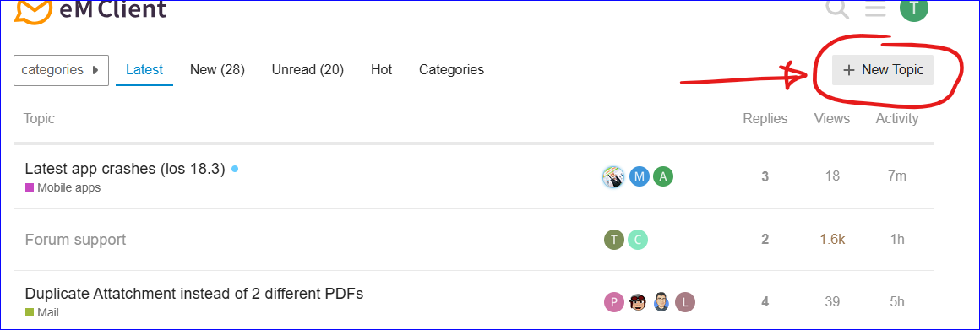Select the Hot tab
980x330 pixels.
(381, 70)
